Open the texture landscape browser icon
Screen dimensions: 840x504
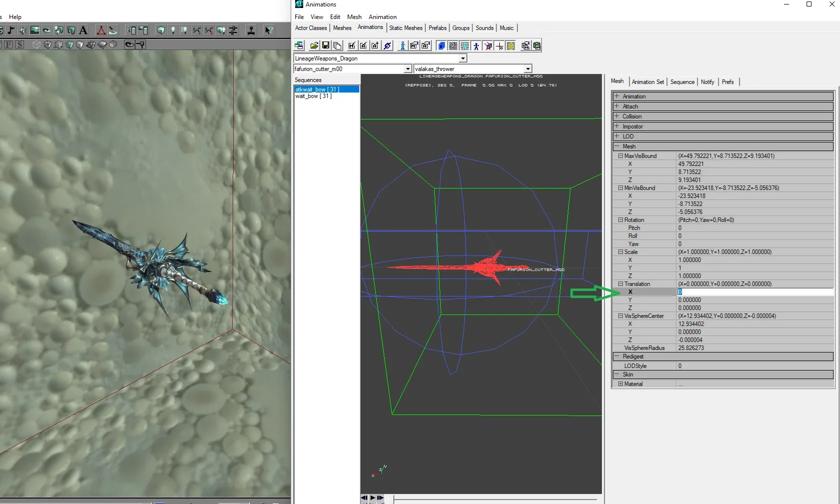(35, 30)
